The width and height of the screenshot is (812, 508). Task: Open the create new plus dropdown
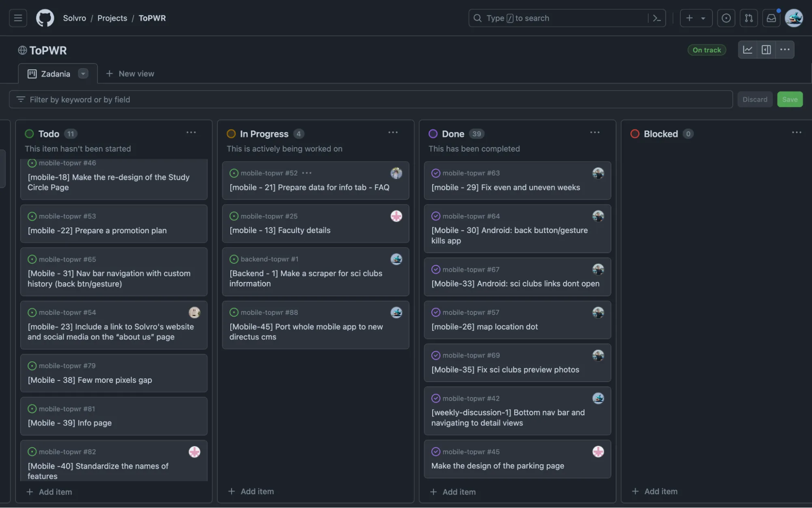pos(695,18)
